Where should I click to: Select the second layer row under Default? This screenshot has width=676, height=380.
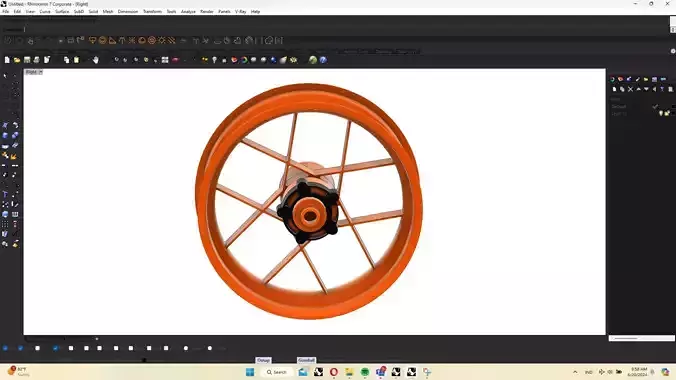(x=641, y=114)
